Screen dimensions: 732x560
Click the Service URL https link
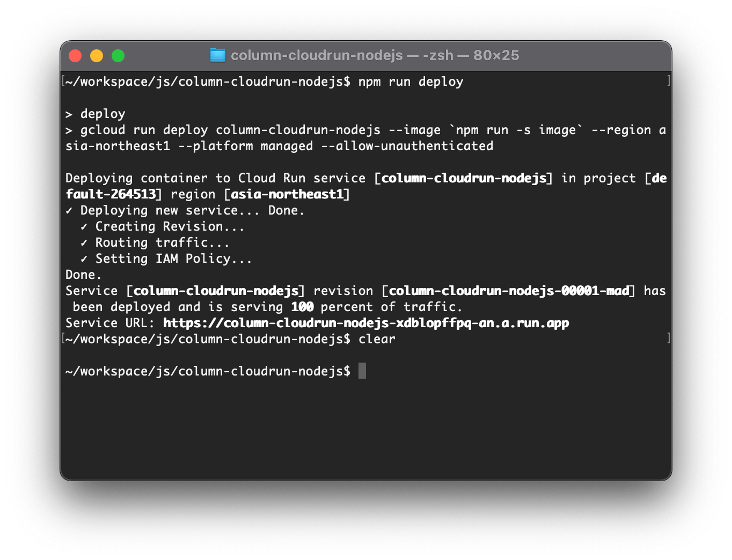tap(366, 323)
